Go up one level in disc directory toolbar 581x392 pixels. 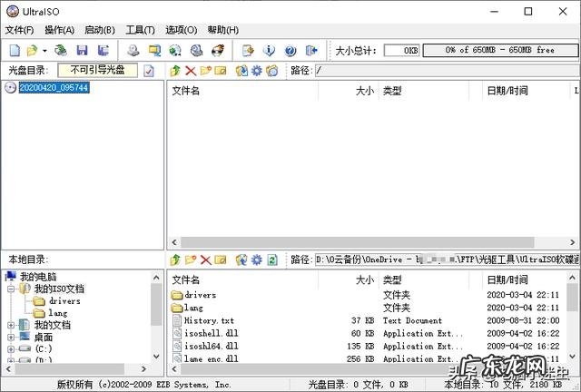175,71
